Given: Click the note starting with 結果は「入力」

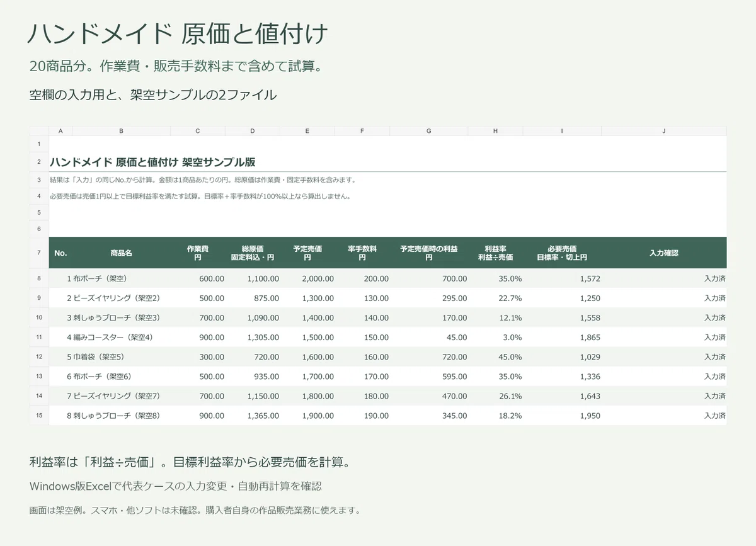Looking at the screenshot, I should [x=202, y=179].
